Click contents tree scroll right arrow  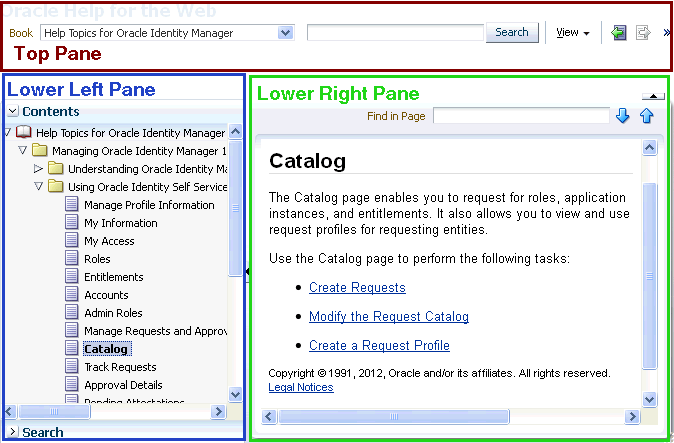click(x=218, y=412)
